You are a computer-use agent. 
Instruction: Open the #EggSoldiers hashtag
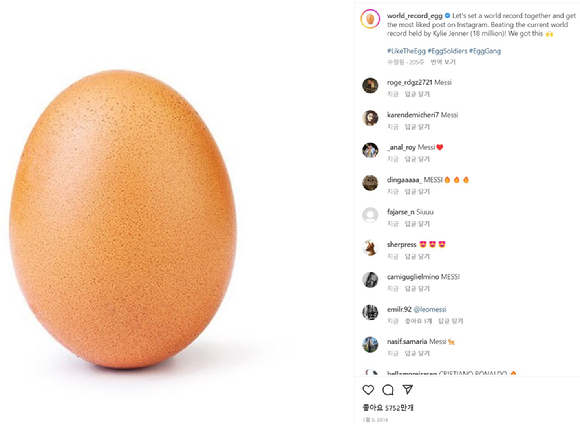coord(447,51)
